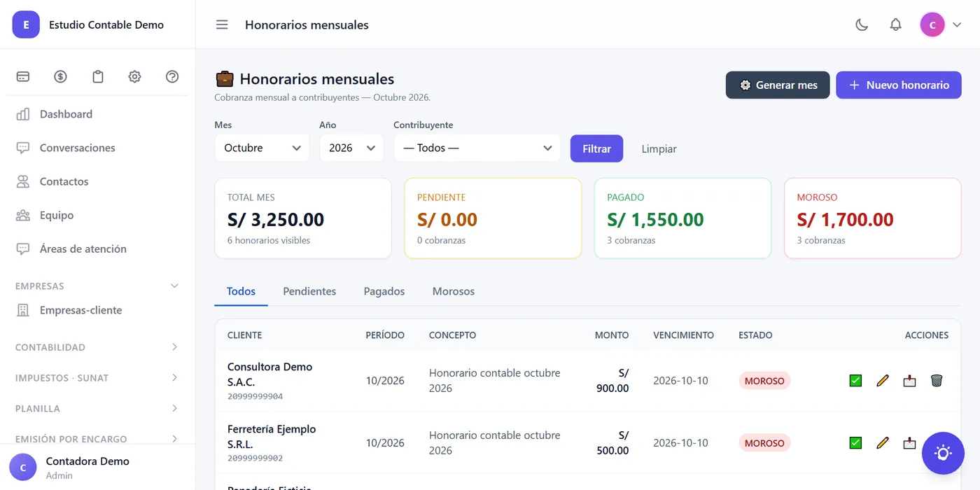The image size is (980, 490).
Task: Edit the Ferretería Ejemplo S.R.L. fee
Action: tap(882, 443)
